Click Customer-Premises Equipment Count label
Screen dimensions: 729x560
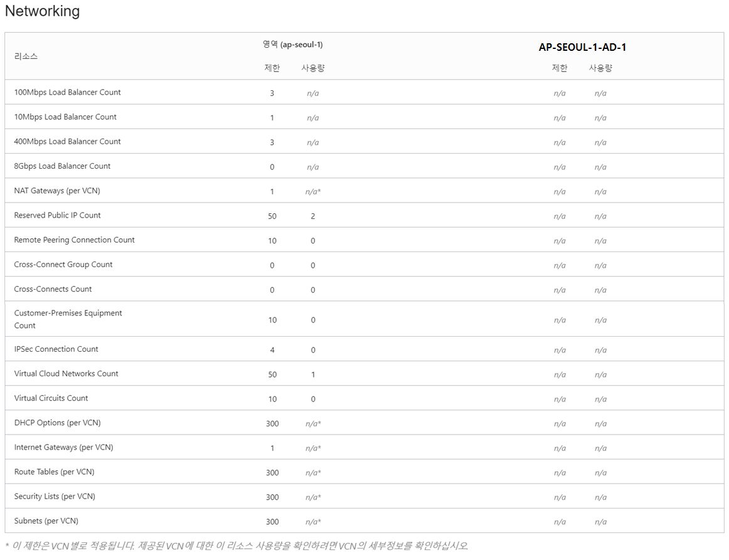point(68,319)
